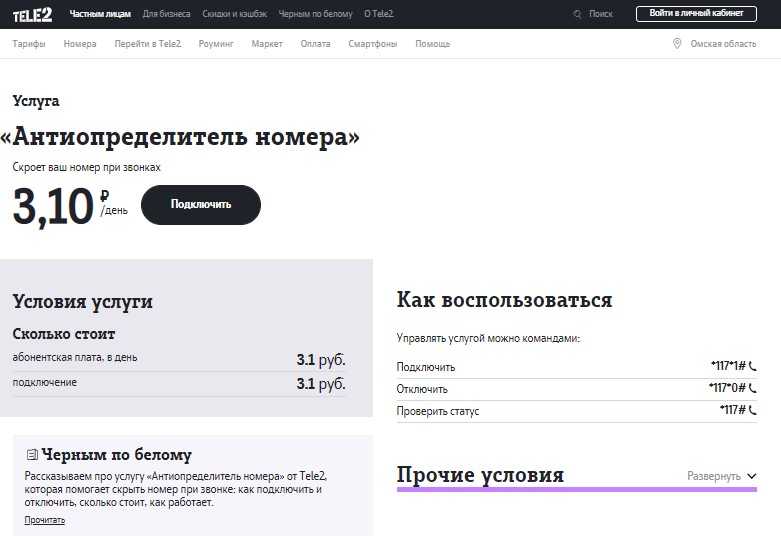Open the Омская область region selector
This screenshot has width=781, height=536.
tap(723, 44)
